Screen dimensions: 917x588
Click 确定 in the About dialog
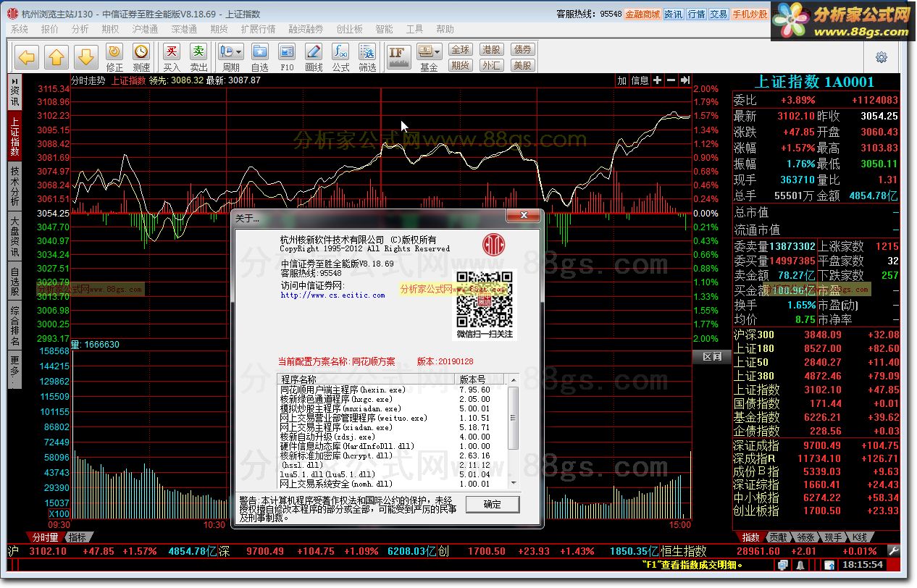click(x=493, y=504)
